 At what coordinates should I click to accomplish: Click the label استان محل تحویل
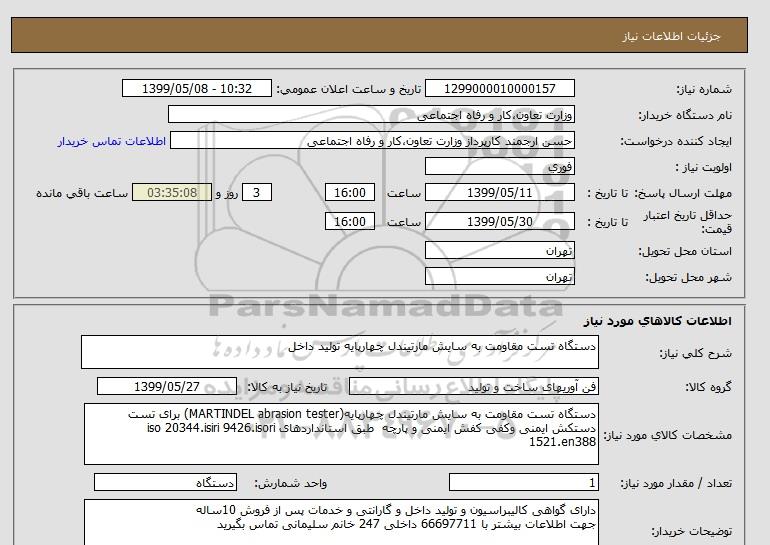(685, 251)
